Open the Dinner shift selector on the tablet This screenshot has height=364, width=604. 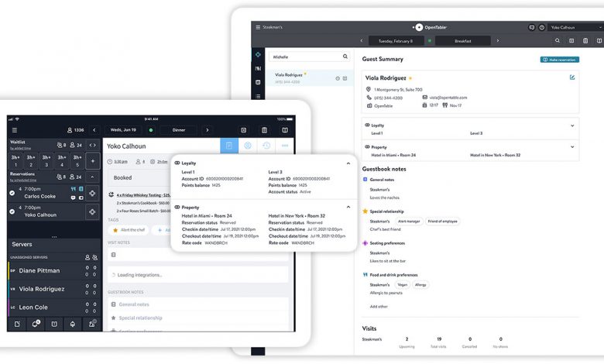click(x=179, y=130)
